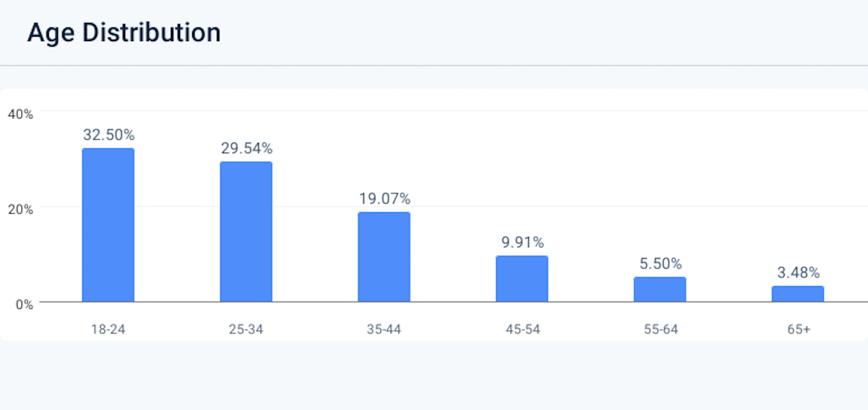Select the 29.54% data label
Viewport: 868px width, 410px height.
(247, 148)
